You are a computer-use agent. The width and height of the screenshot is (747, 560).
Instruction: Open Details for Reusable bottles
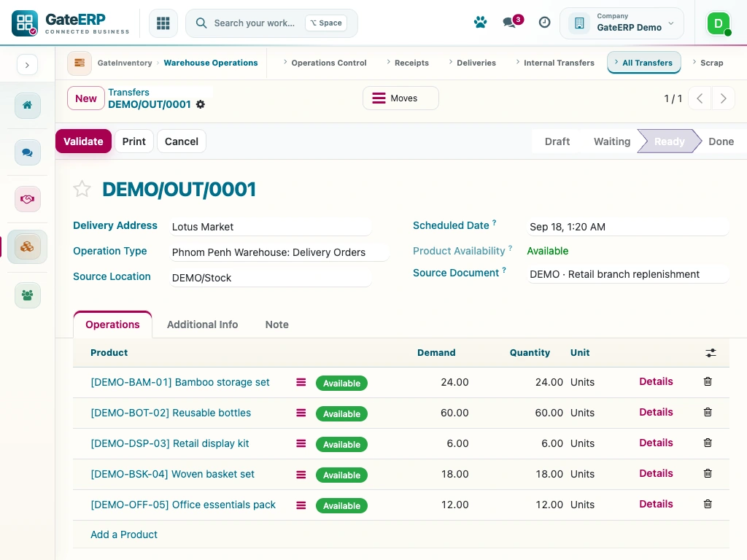[656, 412]
